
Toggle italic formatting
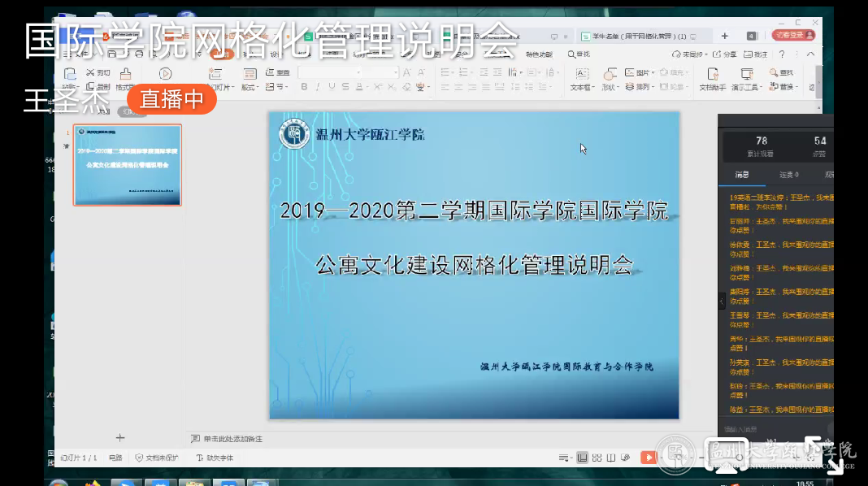318,87
